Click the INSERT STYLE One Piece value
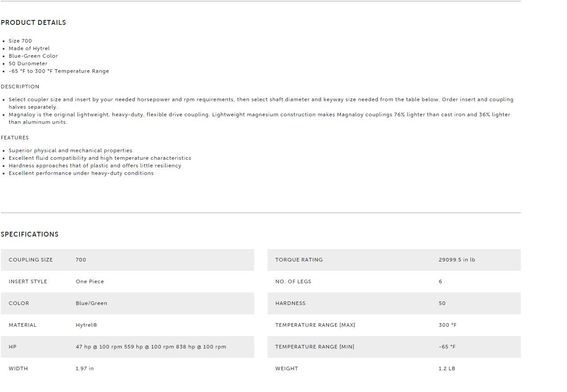The height and width of the screenshot is (392, 567). point(90,281)
